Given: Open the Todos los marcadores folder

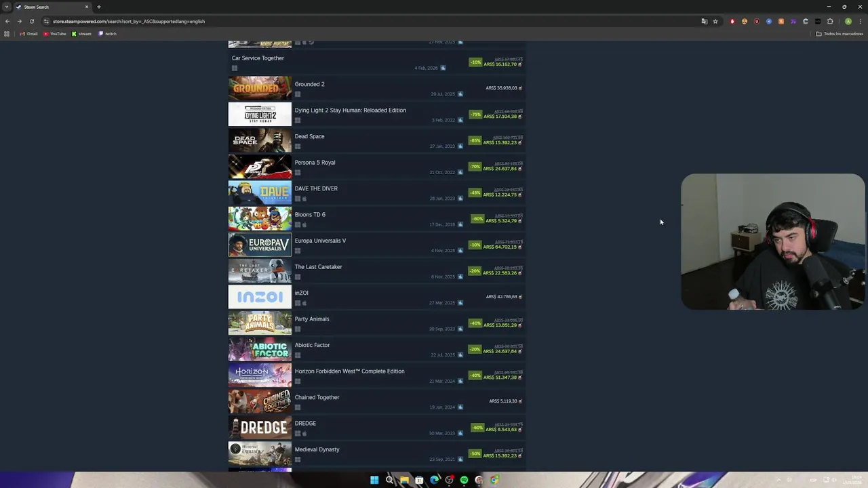Looking at the screenshot, I should pos(840,34).
